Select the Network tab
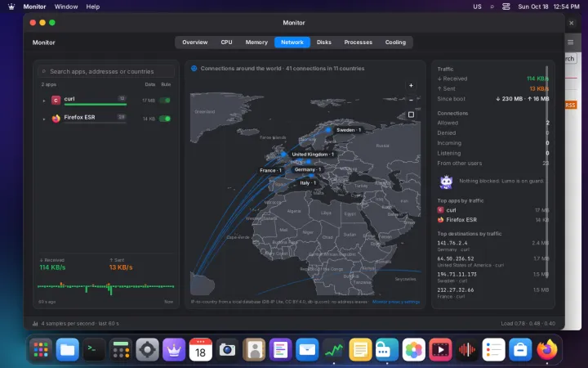 point(292,42)
